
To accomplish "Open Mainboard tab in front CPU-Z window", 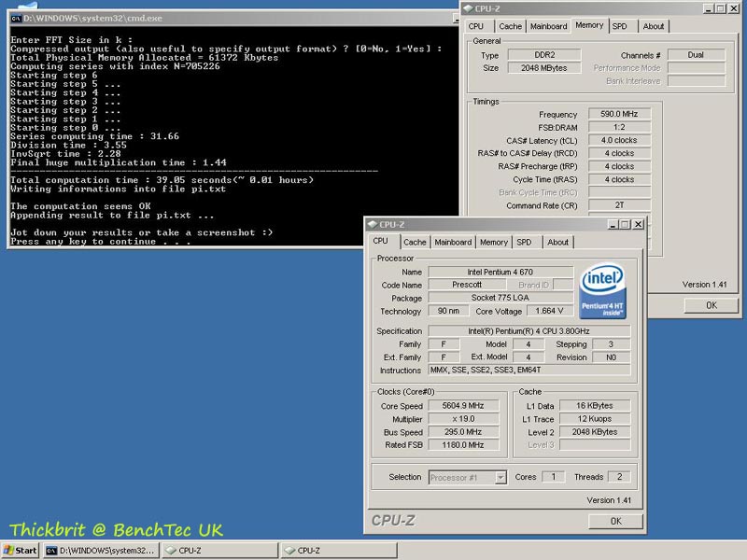I will (453, 242).
